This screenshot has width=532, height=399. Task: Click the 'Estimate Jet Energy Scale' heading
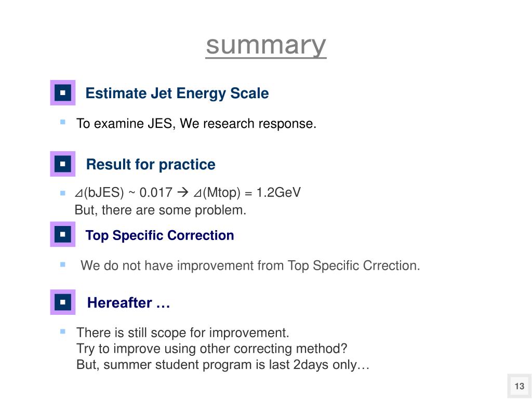177,94
